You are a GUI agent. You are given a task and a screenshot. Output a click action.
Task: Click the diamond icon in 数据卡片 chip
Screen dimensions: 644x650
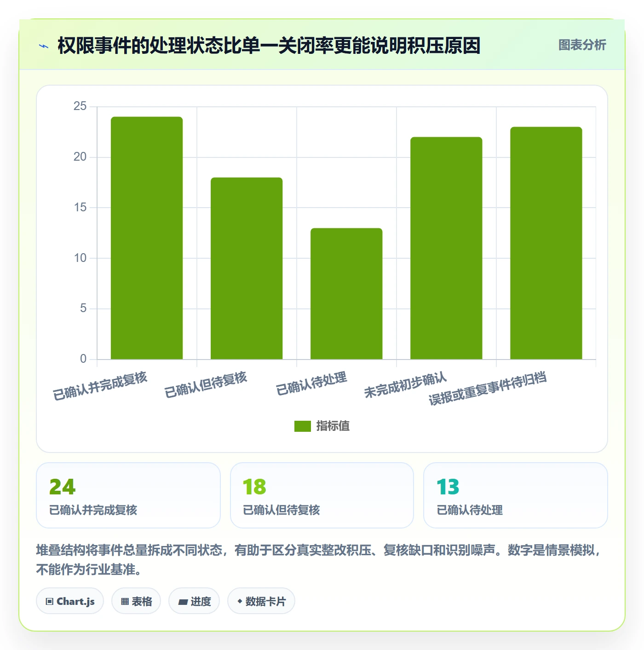(240, 601)
